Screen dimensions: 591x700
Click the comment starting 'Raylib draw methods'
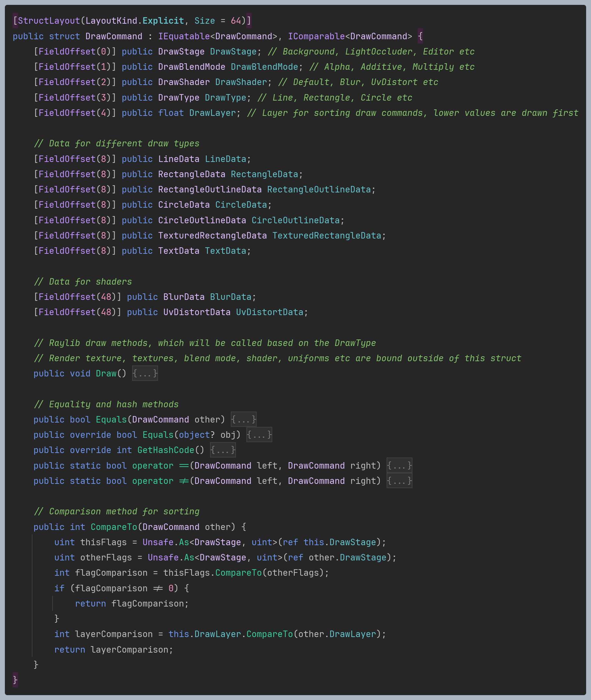[x=205, y=343]
